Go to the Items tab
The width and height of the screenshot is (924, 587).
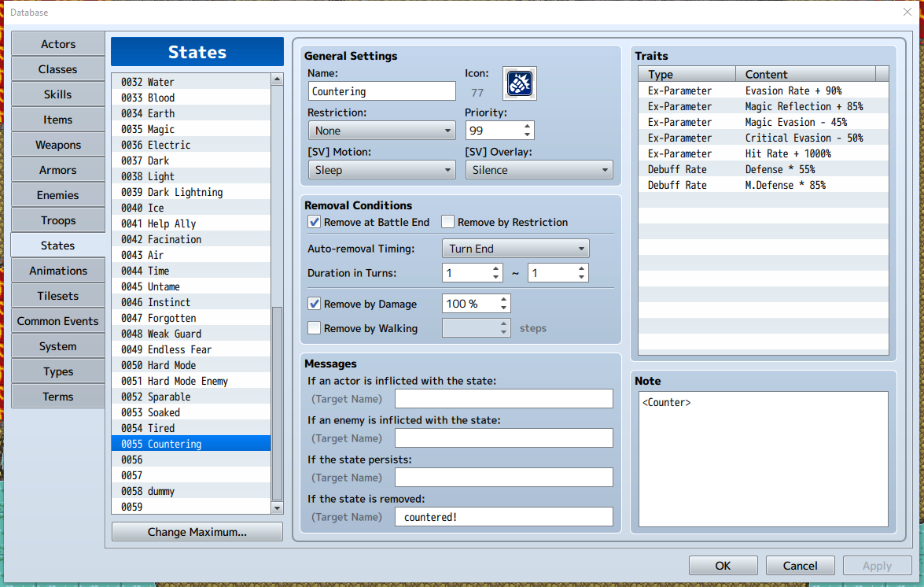point(57,120)
